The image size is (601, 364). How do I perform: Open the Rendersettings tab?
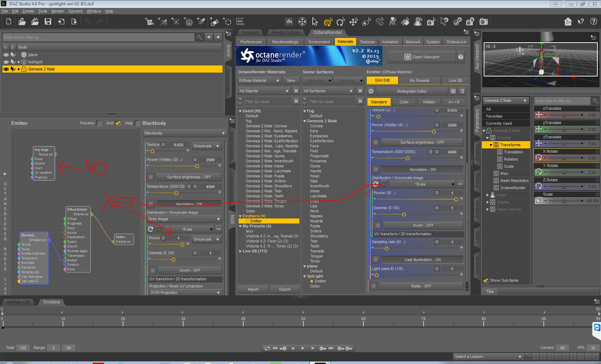click(285, 42)
